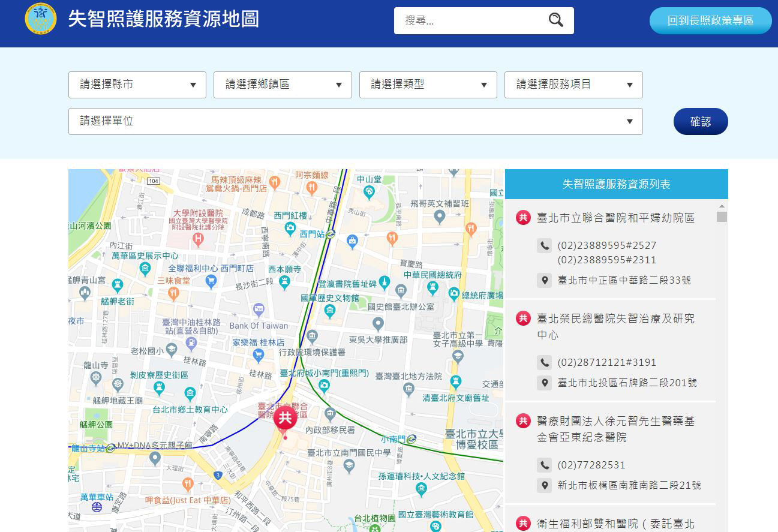Click 失智照護服務資源列表 header
Viewport: 778px width, 532px height.
617,184
